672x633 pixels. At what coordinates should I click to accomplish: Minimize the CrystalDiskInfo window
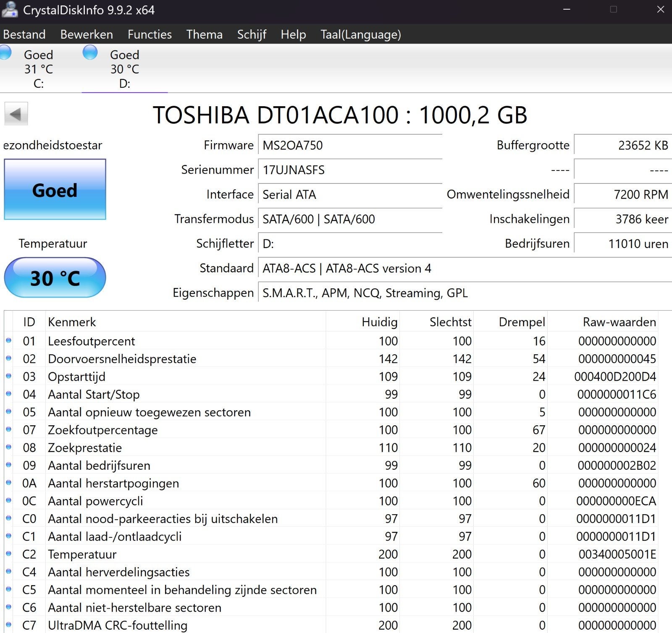click(x=567, y=9)
